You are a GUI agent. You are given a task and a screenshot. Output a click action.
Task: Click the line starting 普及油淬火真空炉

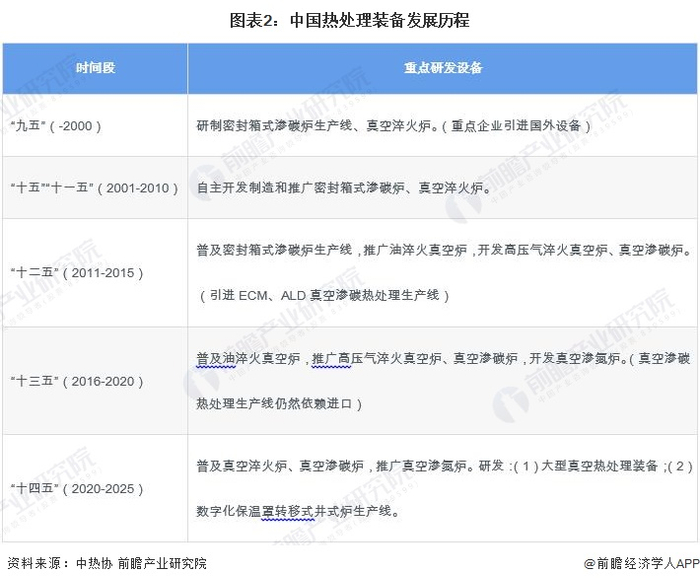443,359
